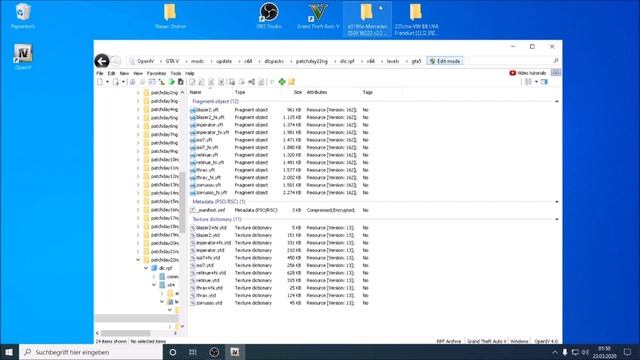Viewport: 640px width, 360px height.
Task: Go to dlcpacks in the breadcrumb
Action: [274, 61]
